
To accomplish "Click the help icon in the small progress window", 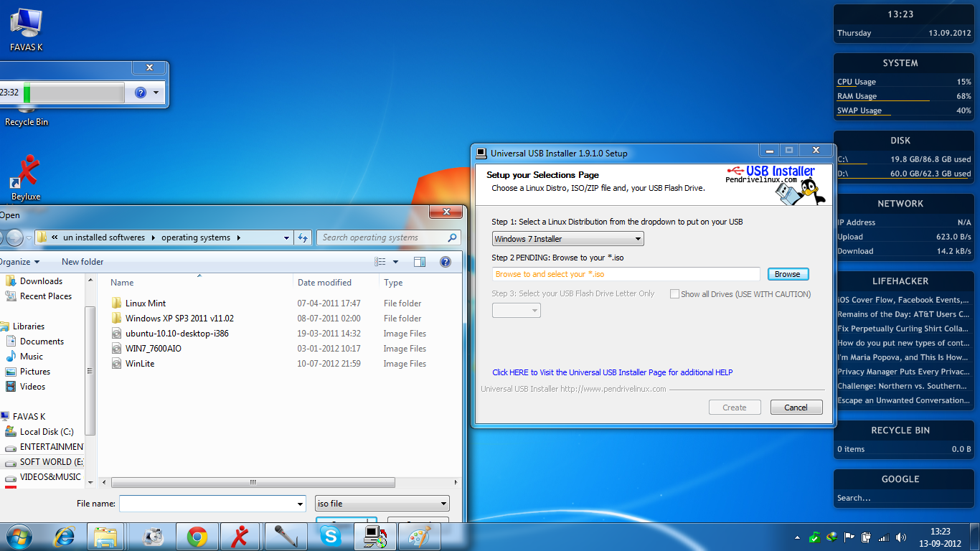I will (141, 93).
